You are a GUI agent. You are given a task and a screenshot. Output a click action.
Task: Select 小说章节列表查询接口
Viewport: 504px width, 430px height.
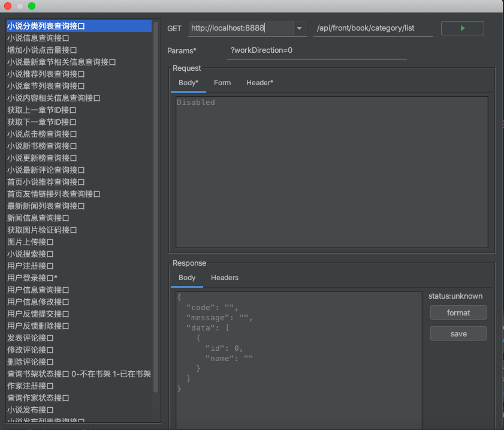pyautogui.click(x=79, y=86)
